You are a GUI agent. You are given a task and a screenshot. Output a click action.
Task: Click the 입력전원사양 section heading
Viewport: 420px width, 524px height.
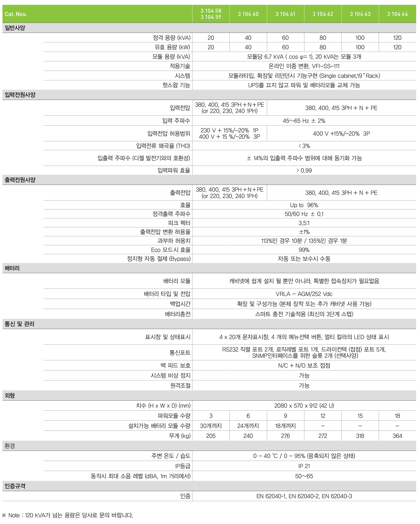tap(20, 95)
